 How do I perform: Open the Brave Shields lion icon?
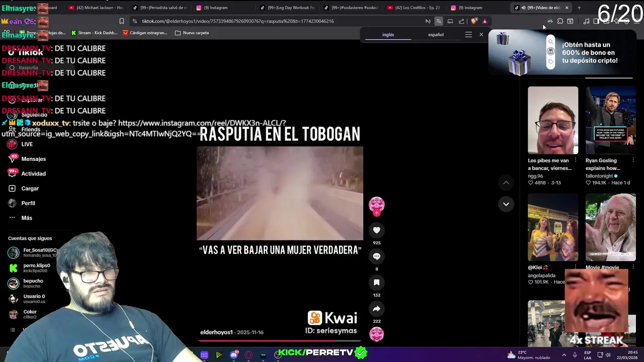[473, 21]
